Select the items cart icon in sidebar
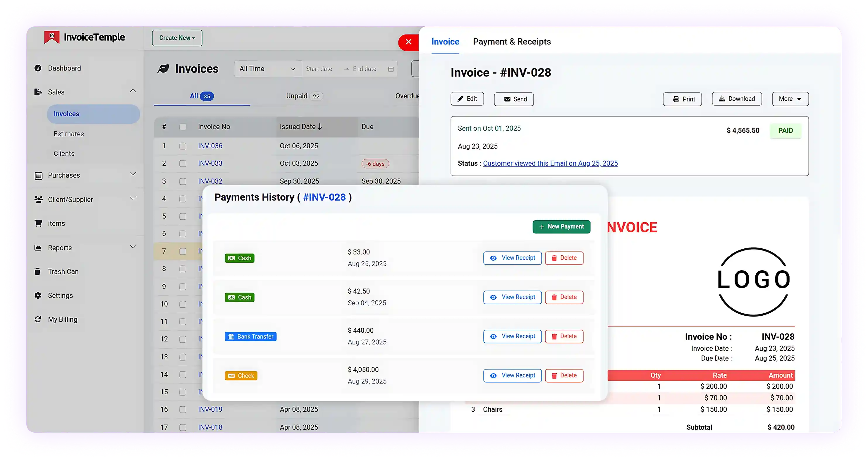This screenshot has width=868, height=459. click(38, 223)
